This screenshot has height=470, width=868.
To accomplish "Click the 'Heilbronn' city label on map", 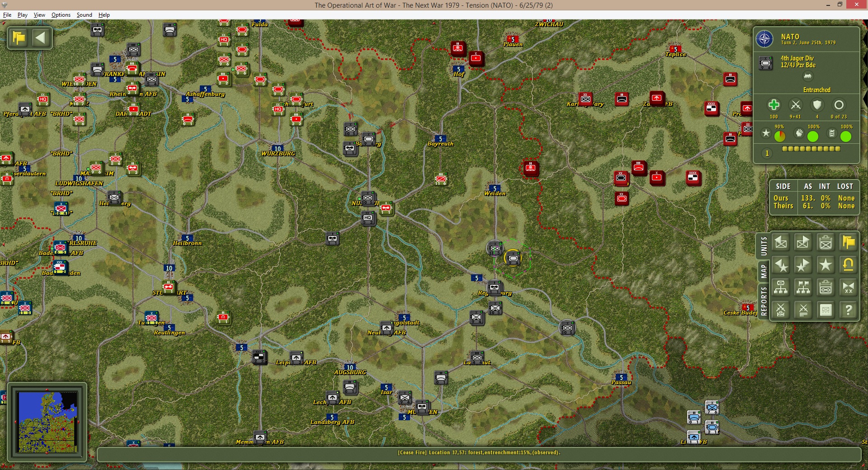I will (187, 243).
